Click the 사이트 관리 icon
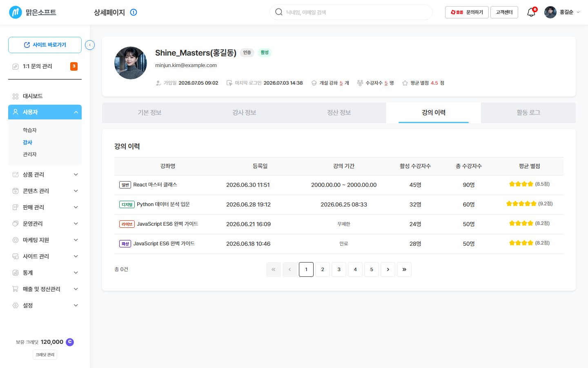 click(x=16, y=256)
